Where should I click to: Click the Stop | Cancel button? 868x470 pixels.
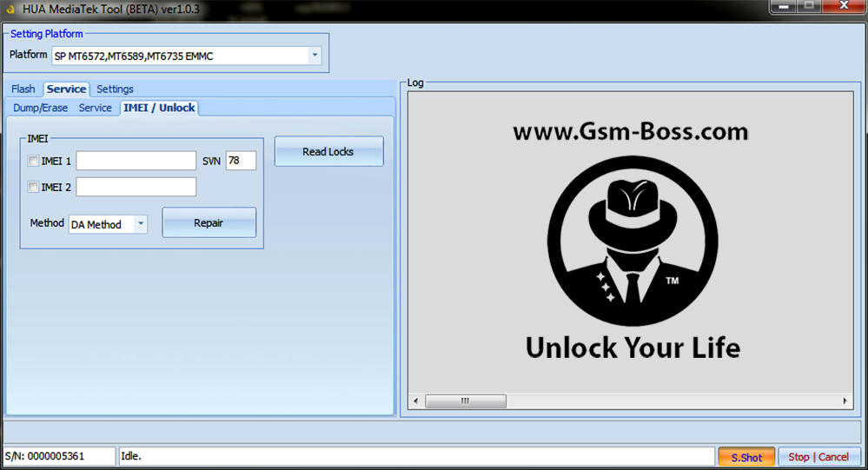818,457
